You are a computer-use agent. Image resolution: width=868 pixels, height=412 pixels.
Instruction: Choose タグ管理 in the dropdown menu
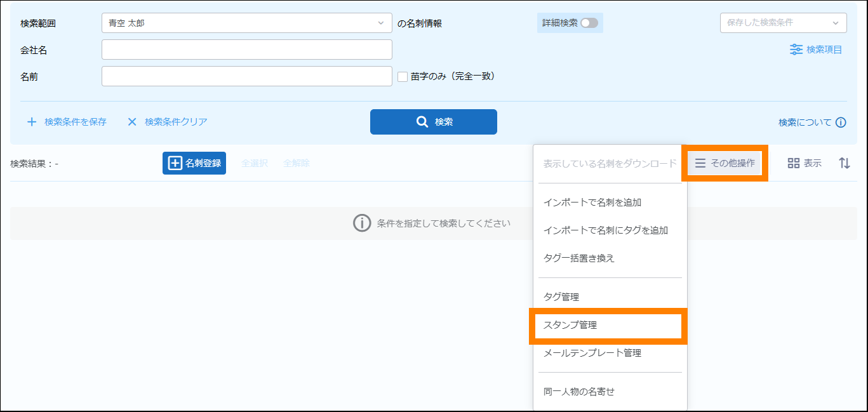561,297
